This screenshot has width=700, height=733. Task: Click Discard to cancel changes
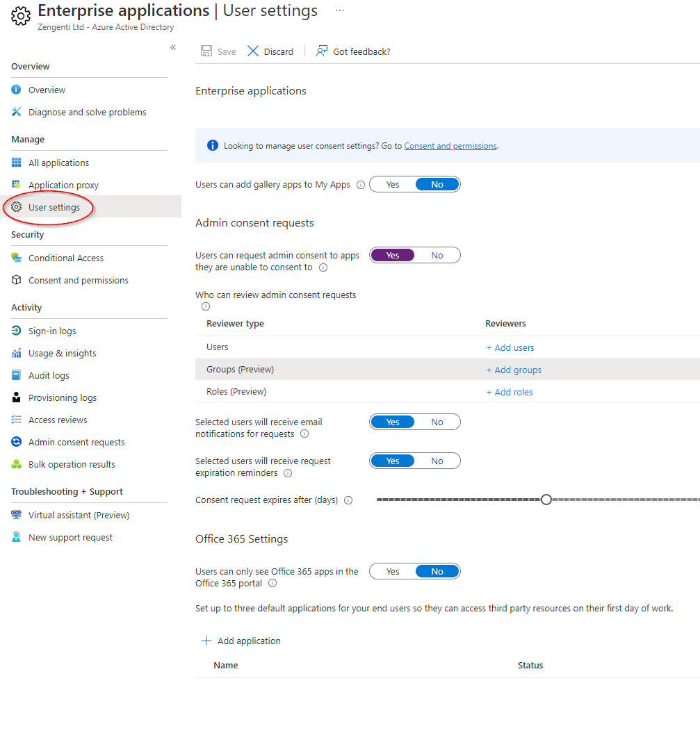(279, 51)
